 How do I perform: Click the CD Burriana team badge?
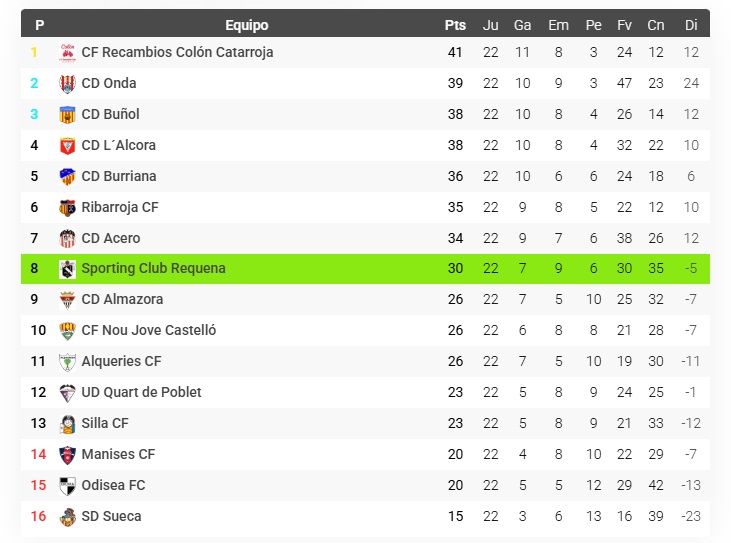(68, 176)
